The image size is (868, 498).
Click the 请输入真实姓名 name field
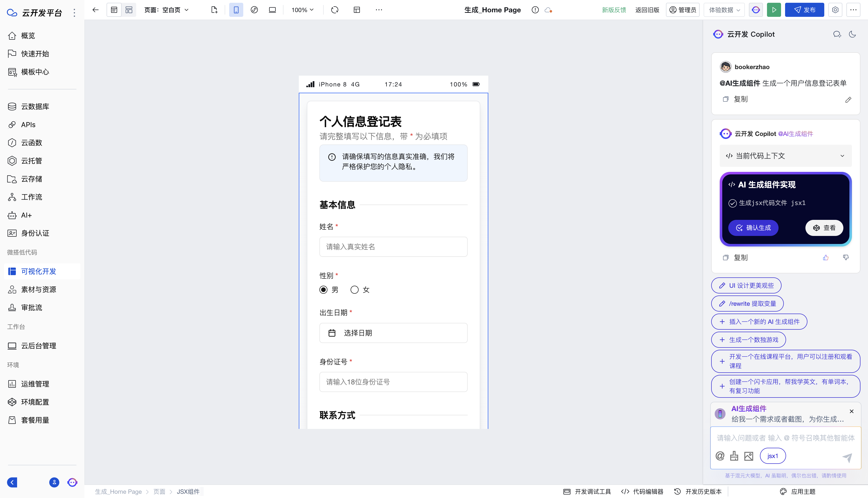pyautogui.click(x=393, y=246)
